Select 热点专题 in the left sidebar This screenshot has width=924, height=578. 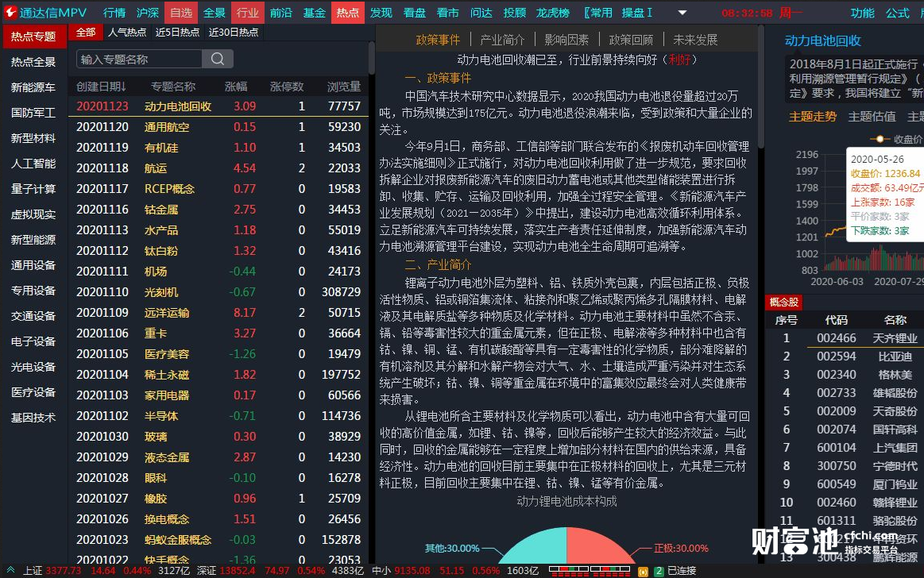tap(33, 37)
